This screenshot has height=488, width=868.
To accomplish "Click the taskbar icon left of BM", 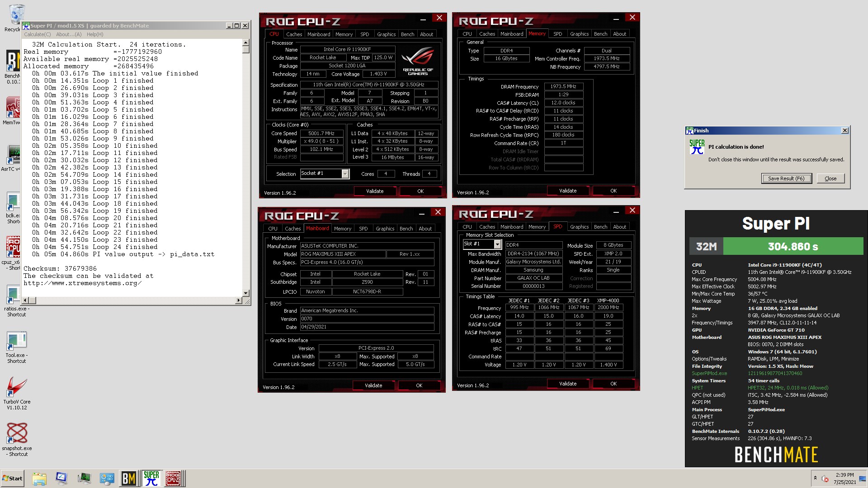I will point(107,478).
